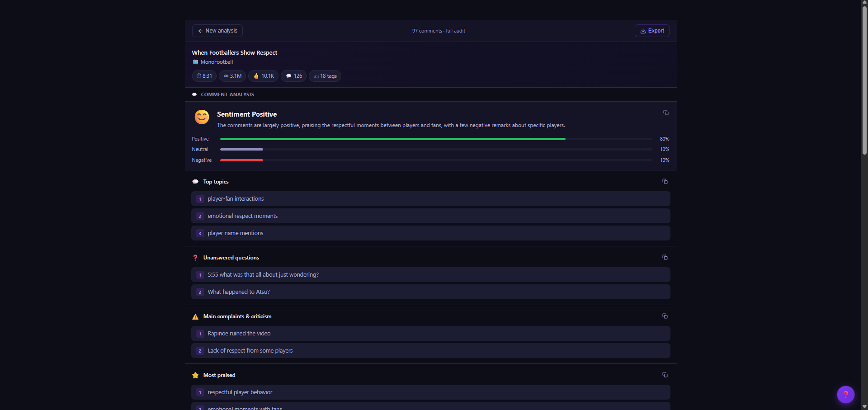Select question '5:55 what was that all about'
Image resolution: width=868 pixels, height=410 pixels.
(x=431, y=275)
